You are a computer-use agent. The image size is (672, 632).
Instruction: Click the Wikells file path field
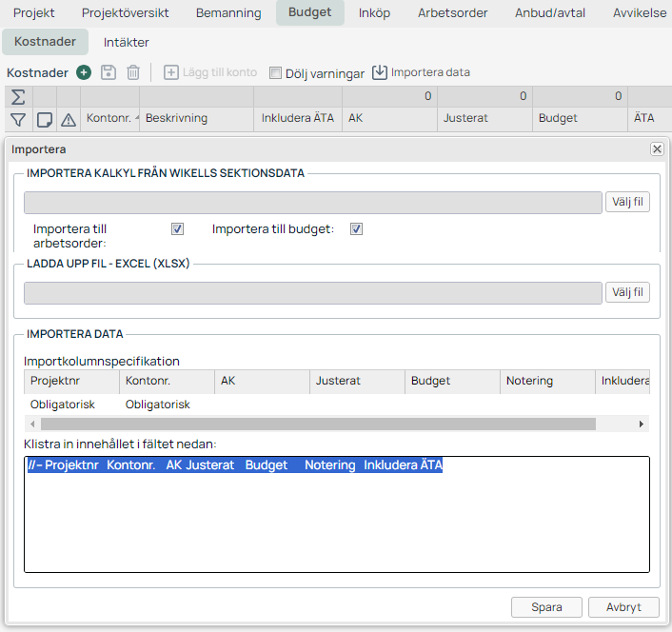[313, 203]
